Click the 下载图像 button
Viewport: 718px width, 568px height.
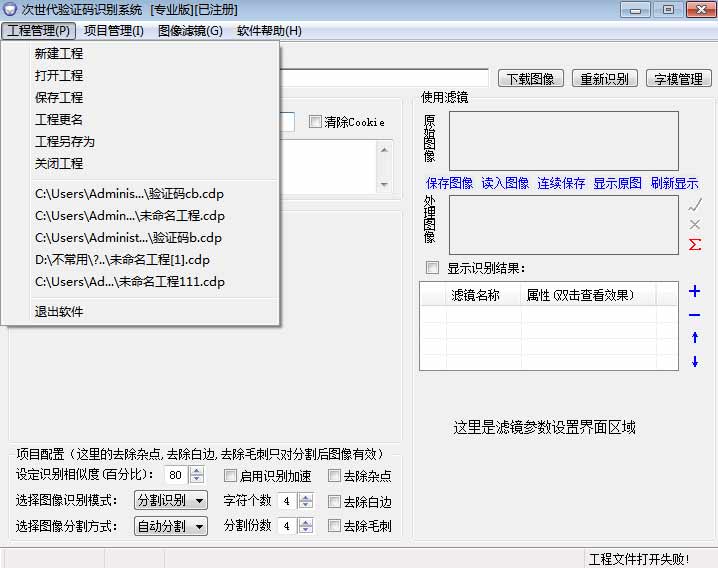click(x=532, y=79)
